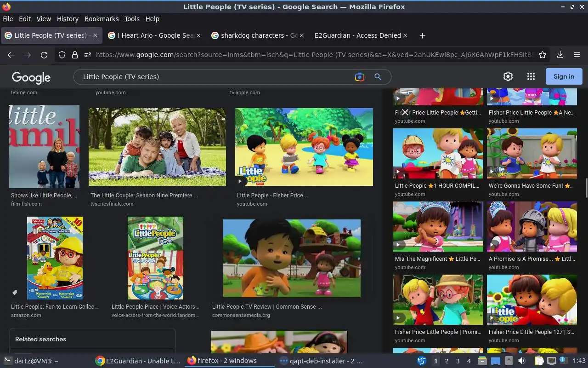588x368 pixels.
Task: Search by image with the camera lens icon
Action: pyautogui.click(x=360, y=77)
